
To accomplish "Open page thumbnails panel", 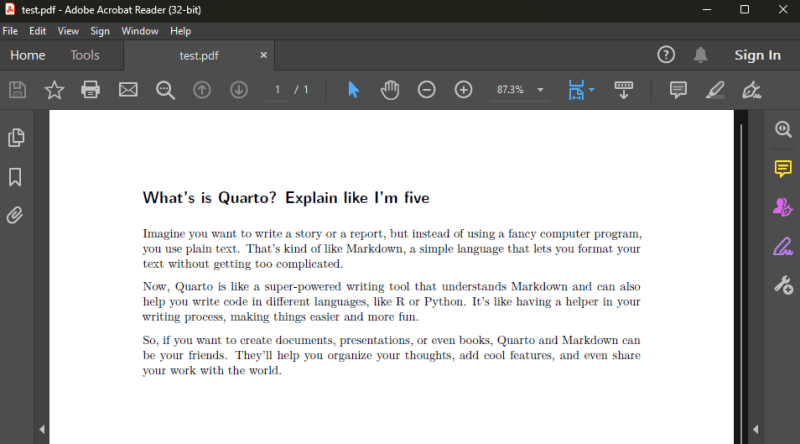I will pyautogui.click(x=16, y=137).
